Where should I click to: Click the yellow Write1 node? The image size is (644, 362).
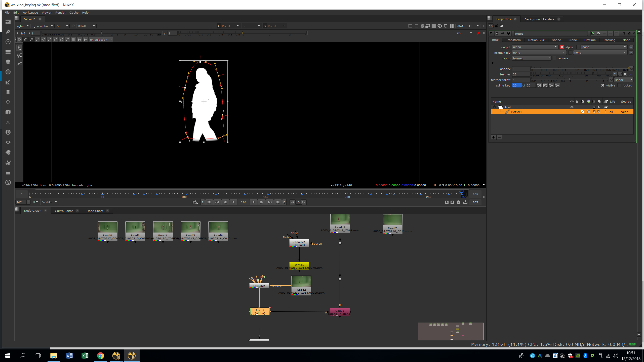299,265
